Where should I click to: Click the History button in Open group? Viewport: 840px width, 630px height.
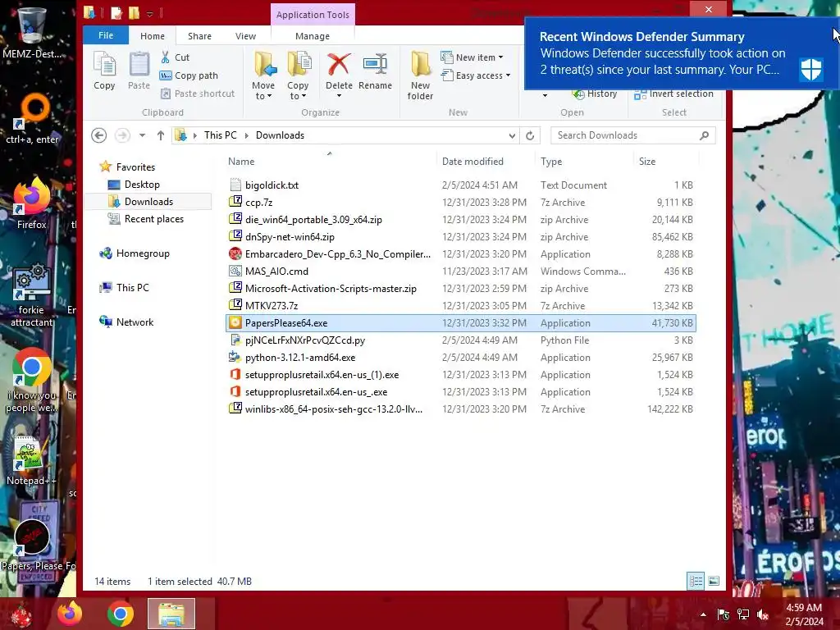click(595, 94)
